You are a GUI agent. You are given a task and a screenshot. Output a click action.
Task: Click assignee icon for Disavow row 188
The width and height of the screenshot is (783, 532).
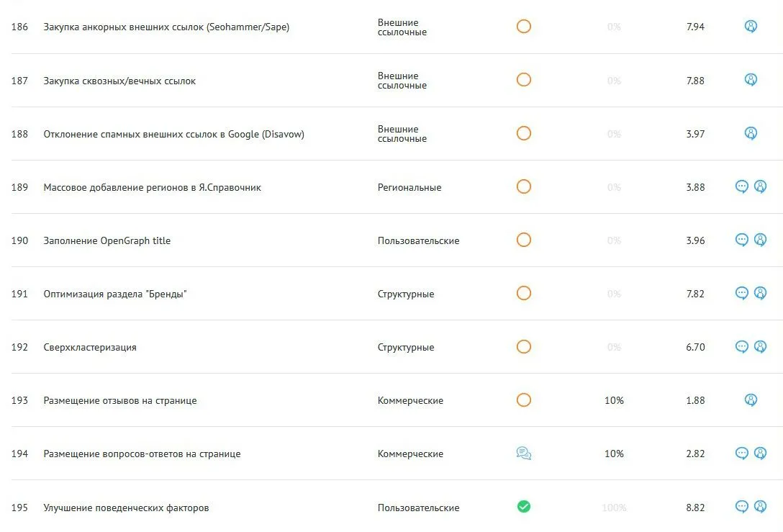click(x=751, y=133)
